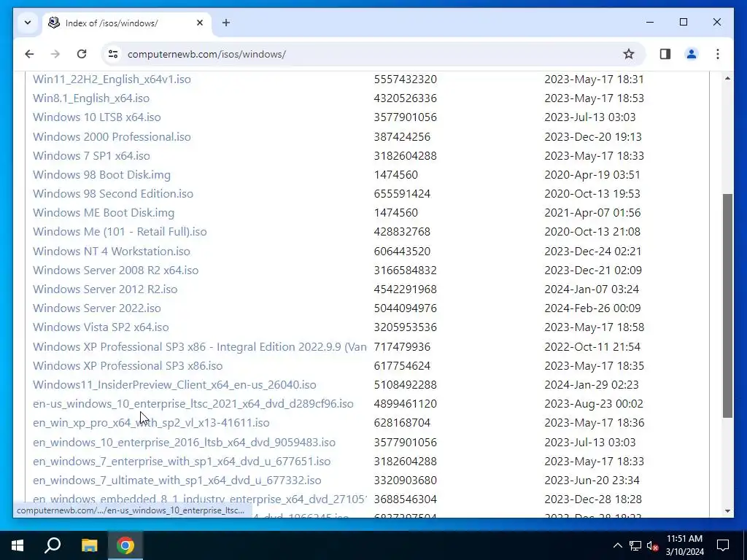This screenshot has width=747, height=560.
Task: Click file size 5557432320
Action: (x=406, y=79)
